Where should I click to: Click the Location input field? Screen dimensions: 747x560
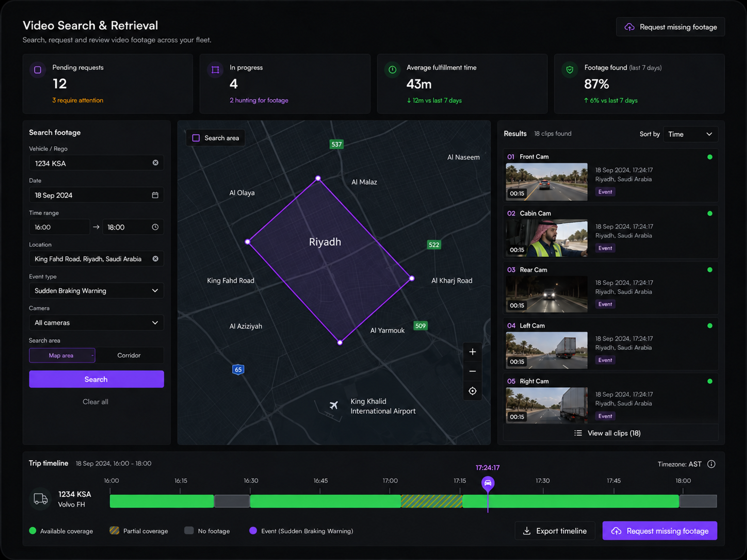[96, 259]
